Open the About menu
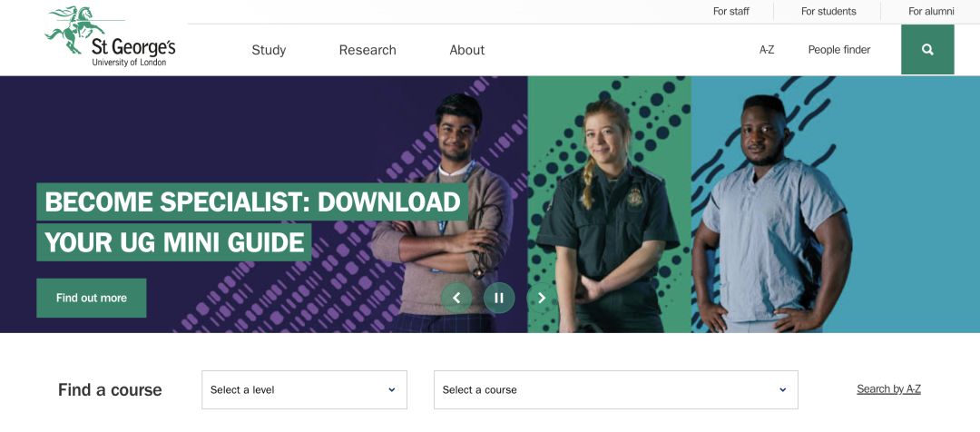The height and width of the screenshot is (432, 980). [467, 50]
